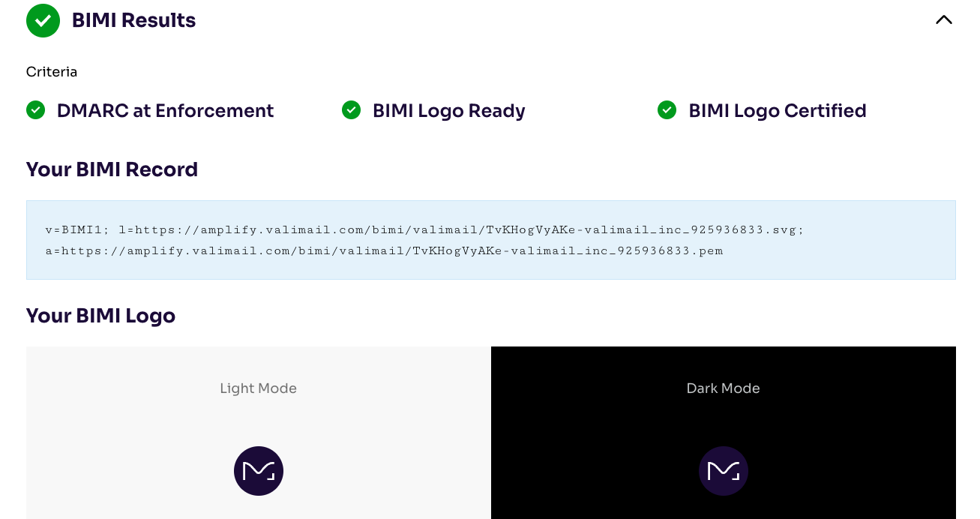This screenshot has height=519, width=980.
Task: Click the Dark Mode label
Action: [x=723, y=388]
